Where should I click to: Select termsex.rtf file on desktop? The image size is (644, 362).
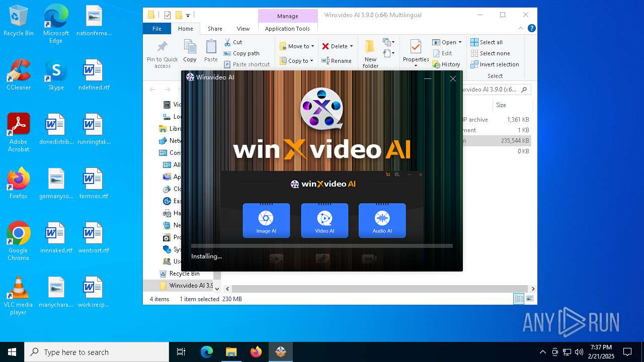click(94, 184)
